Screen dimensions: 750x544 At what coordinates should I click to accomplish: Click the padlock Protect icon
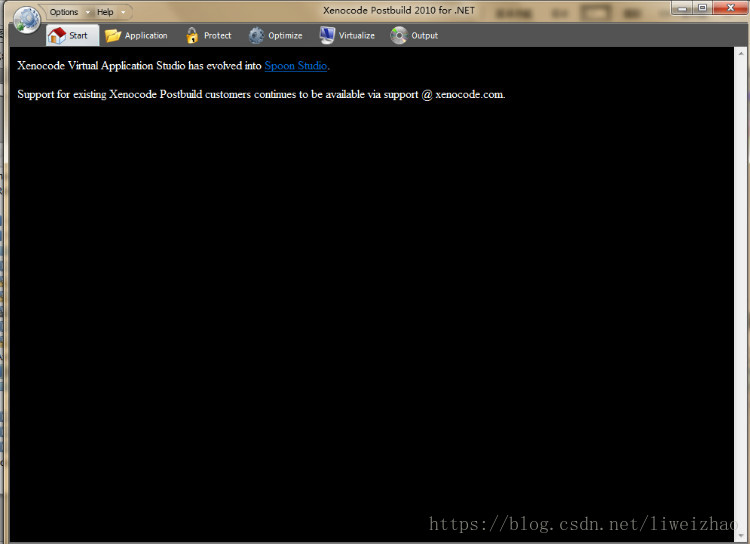tap(192, 35)
